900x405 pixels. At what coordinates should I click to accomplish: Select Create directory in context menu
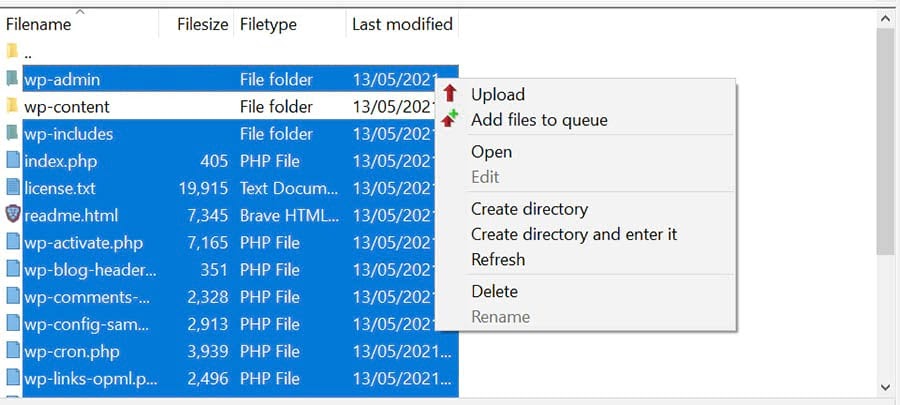coord(529,209)
